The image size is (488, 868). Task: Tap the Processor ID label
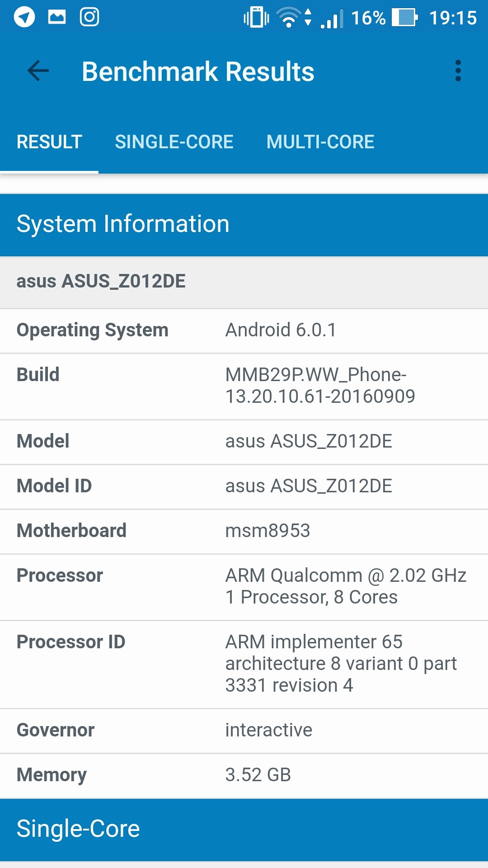[71, 642]
